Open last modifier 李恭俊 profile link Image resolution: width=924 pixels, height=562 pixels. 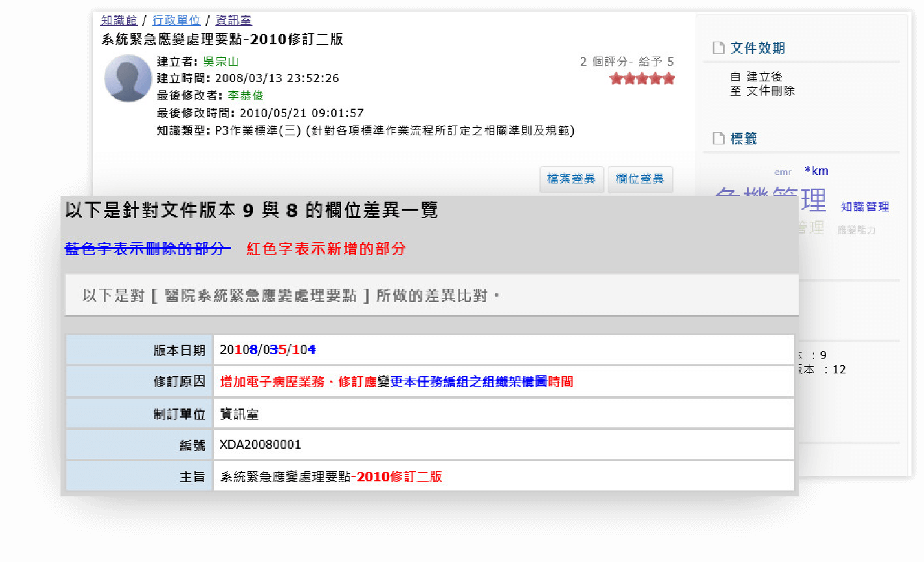pyautogui.click(x=245, y=96)
